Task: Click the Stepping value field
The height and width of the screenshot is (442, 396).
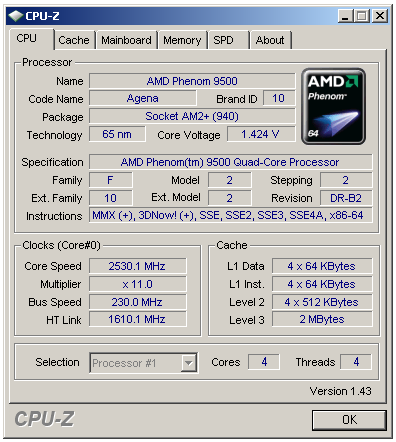Action: 346,180
